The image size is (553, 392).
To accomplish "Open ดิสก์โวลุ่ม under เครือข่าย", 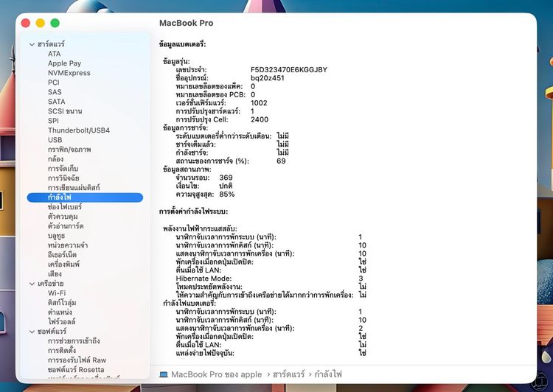I will coord(62,302).
